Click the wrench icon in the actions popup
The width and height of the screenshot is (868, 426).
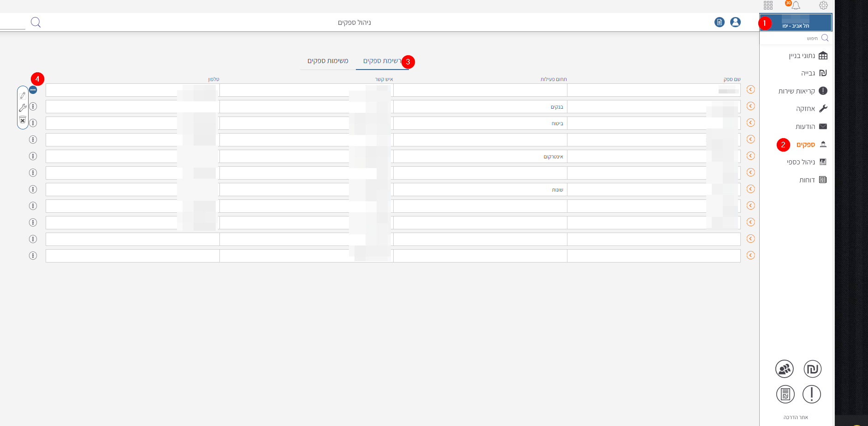pos(23,108)
